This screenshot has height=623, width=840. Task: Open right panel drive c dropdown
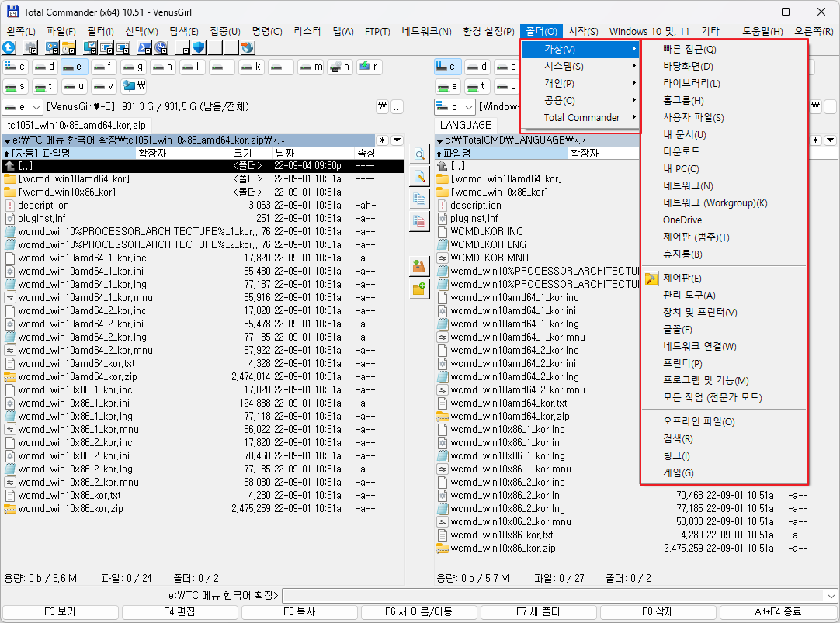pyautogui.click(x=454, y=106)
